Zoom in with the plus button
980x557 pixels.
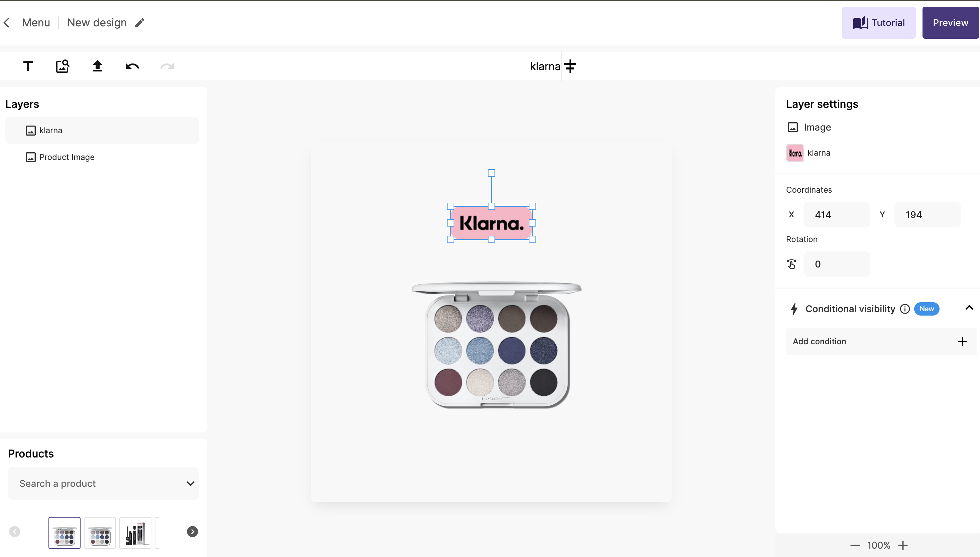(903, 546)
